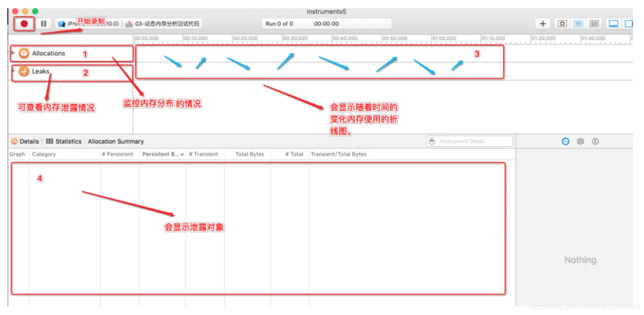Sort by the Graph column header

click(17, 154)
